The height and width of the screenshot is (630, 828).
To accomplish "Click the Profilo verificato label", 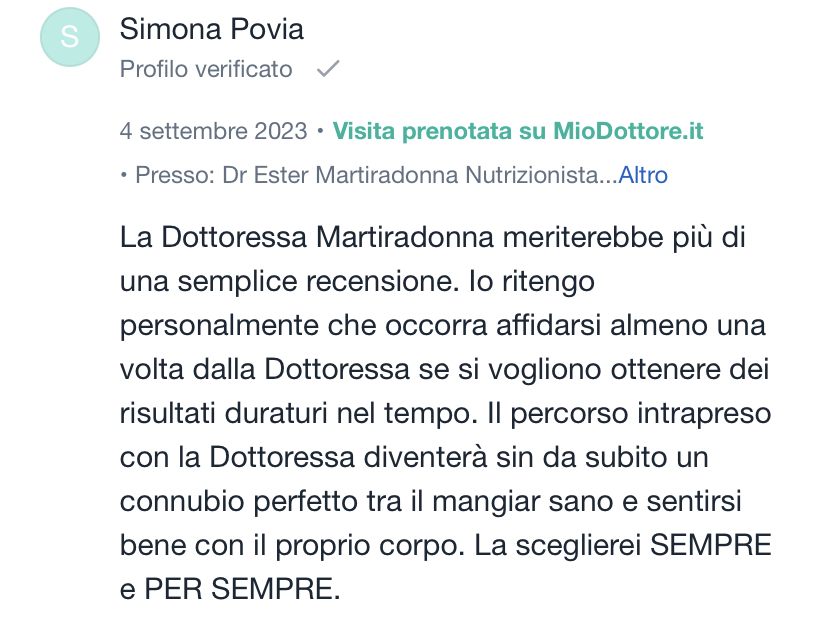I will click(206, 70).
